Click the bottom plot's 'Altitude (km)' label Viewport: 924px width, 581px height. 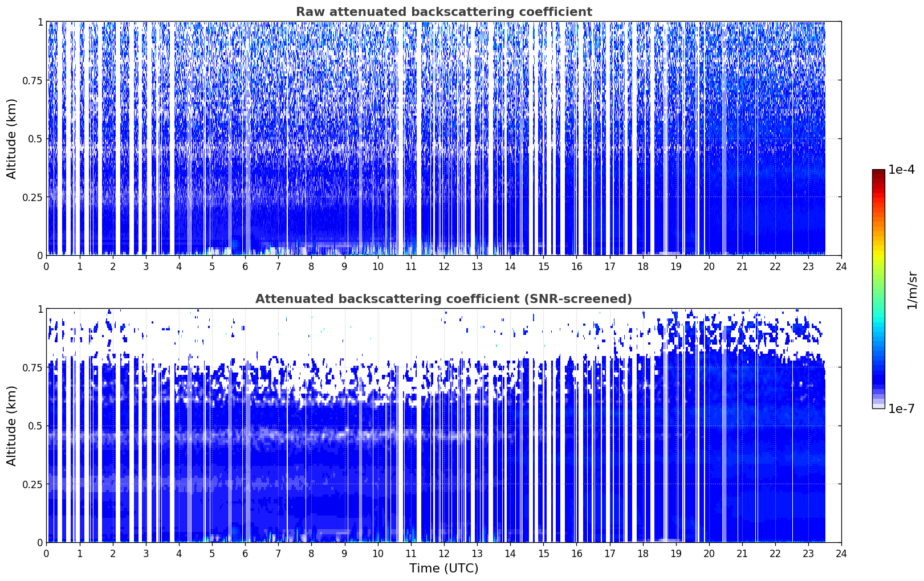tap(12, 425)
